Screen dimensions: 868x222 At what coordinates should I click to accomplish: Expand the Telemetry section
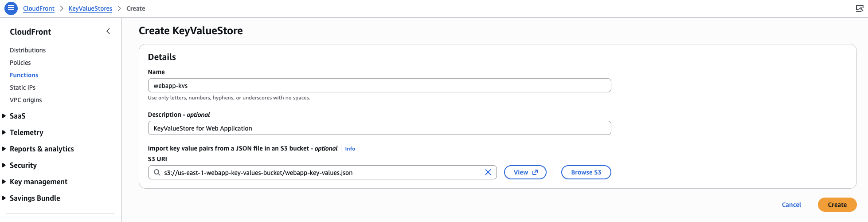click(x=4, y=132)
